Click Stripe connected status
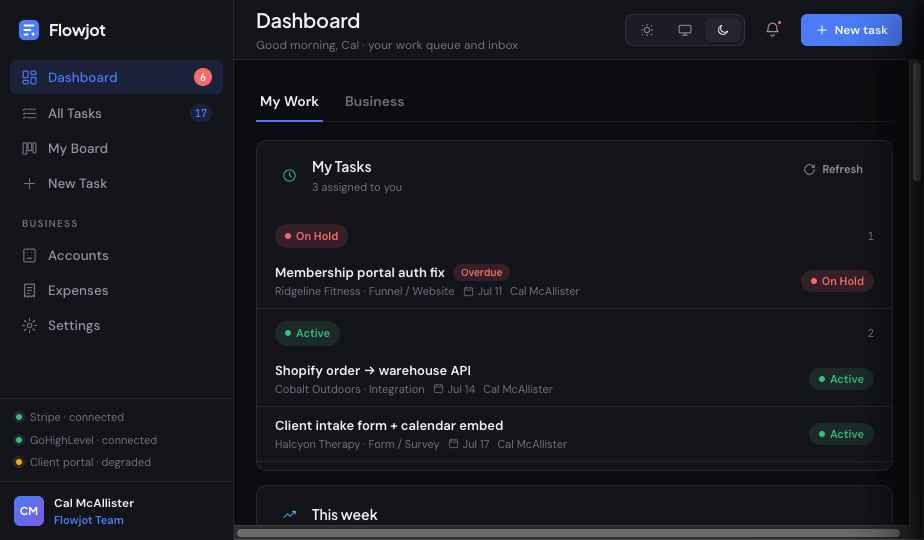924x540 pixels. pyautogui.click(x=70, y=417)
